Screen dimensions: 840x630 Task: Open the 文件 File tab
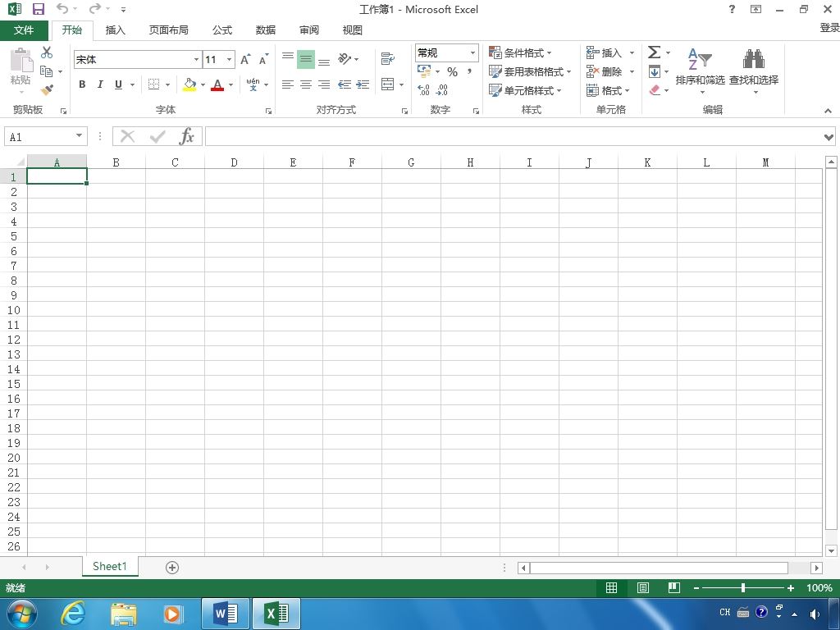[24, 30]
